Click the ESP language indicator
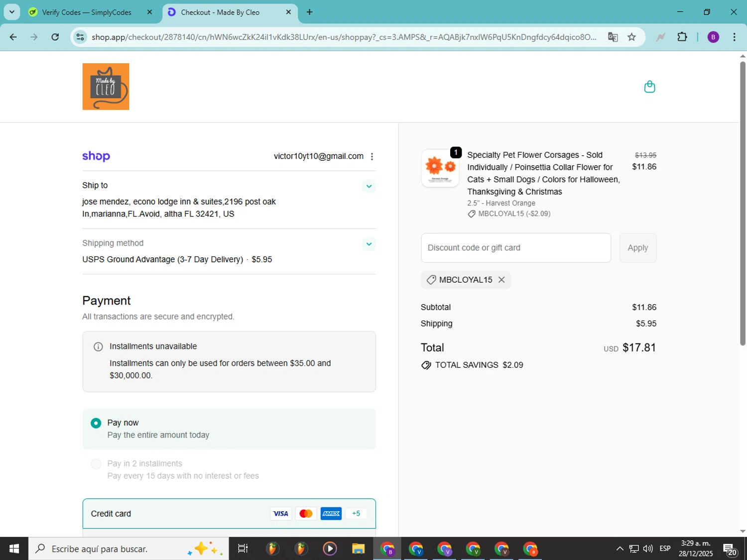This screenshot has height=560, width=747. pyautogui.click(x=665, y=549)
